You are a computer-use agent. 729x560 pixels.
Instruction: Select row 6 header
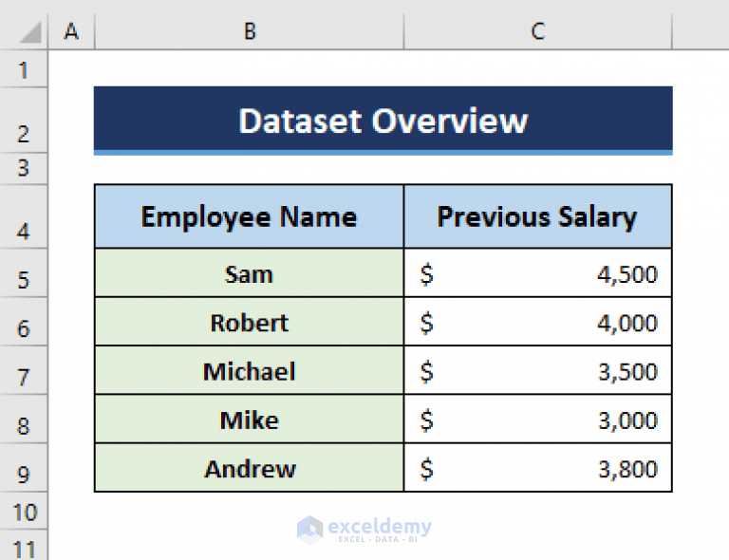pyautogui.click(x=24, y=322)
